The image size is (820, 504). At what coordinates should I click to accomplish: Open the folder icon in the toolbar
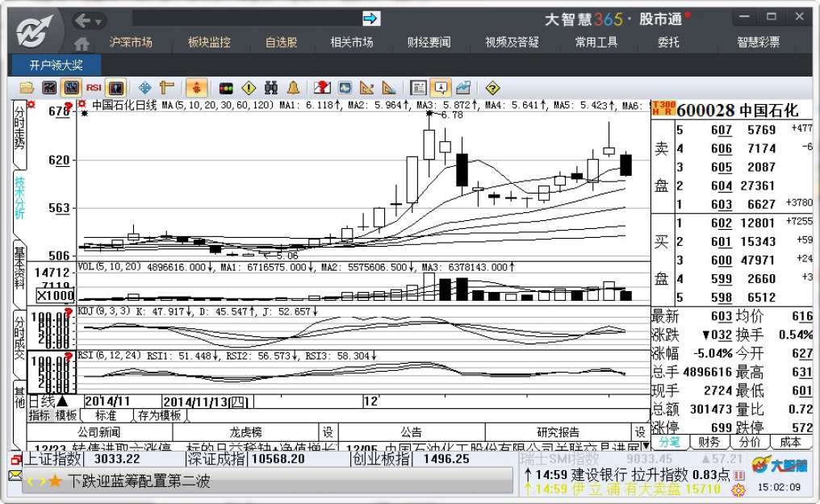coord(27,88)
